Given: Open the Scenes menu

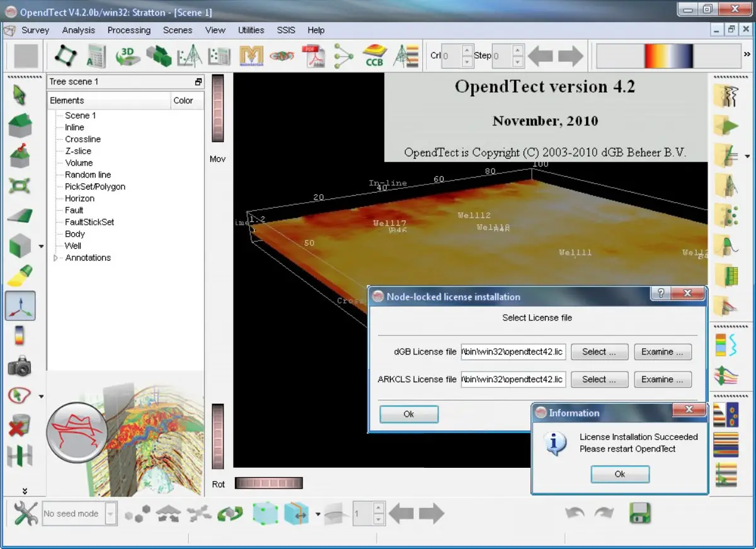Looking at the screenshot, I should click(x=178, y=30).
